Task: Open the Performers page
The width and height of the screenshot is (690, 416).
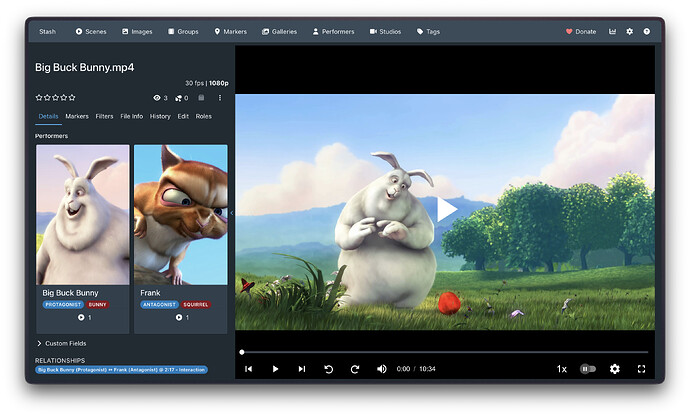Action: click(x=333, y=32)
